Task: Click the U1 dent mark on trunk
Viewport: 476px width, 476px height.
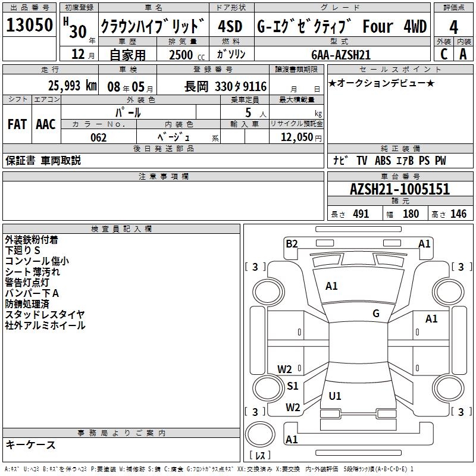Action: [335, 396]
